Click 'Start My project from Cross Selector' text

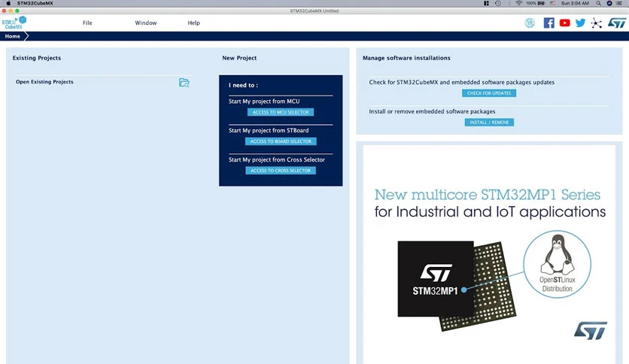(x=276, y=159)
